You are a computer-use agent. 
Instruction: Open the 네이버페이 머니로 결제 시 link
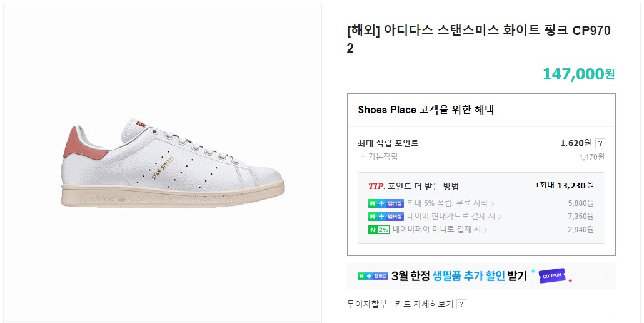click(436, 230)
